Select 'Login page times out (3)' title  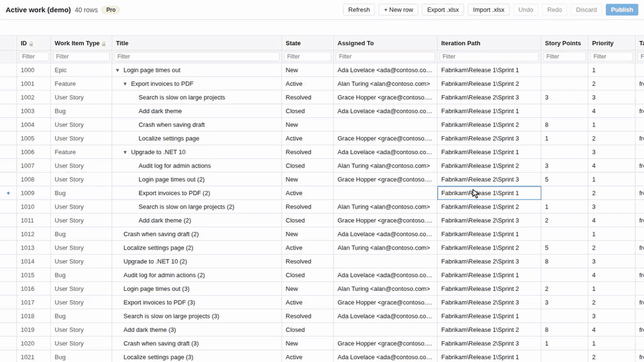pos(156,289)
